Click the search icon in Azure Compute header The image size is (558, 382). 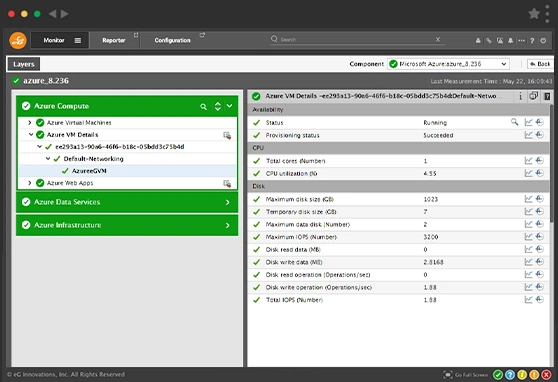203,106
